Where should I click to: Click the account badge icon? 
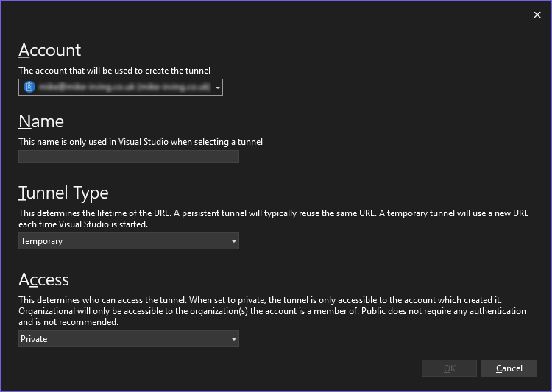coord(29,88)
